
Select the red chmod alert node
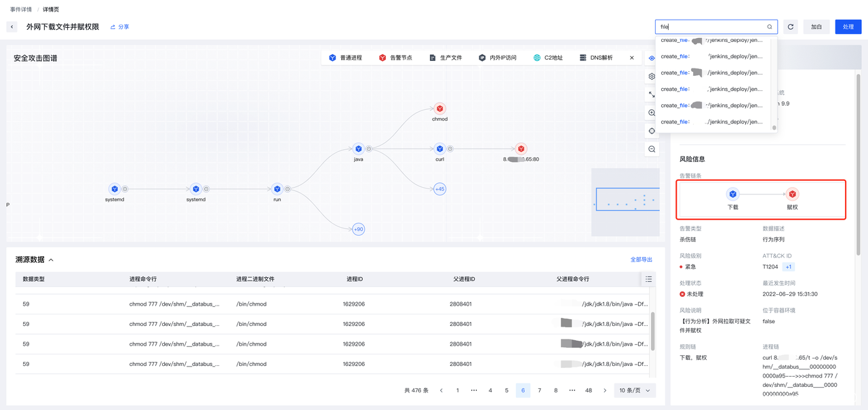(439, 108)
